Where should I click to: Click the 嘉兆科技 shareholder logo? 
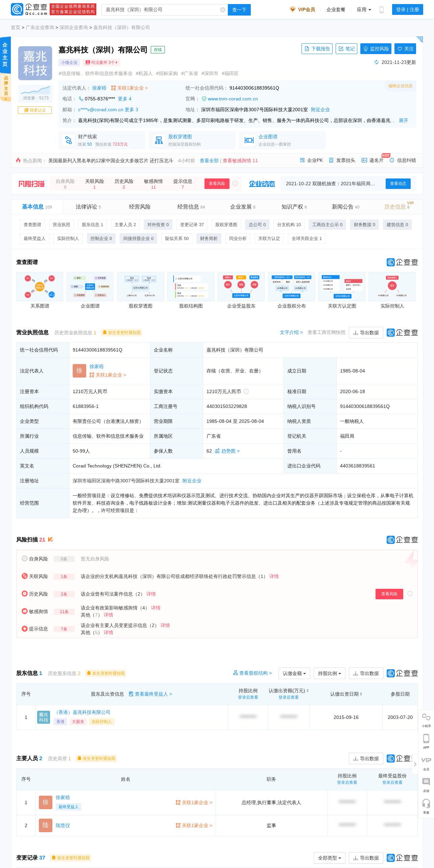click(x=44, y=717)
